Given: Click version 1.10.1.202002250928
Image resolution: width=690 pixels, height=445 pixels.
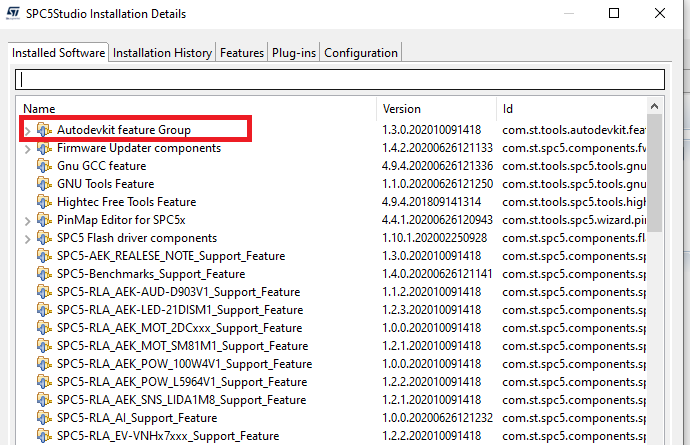Looking at the screenshot, I should click(435, 238).
